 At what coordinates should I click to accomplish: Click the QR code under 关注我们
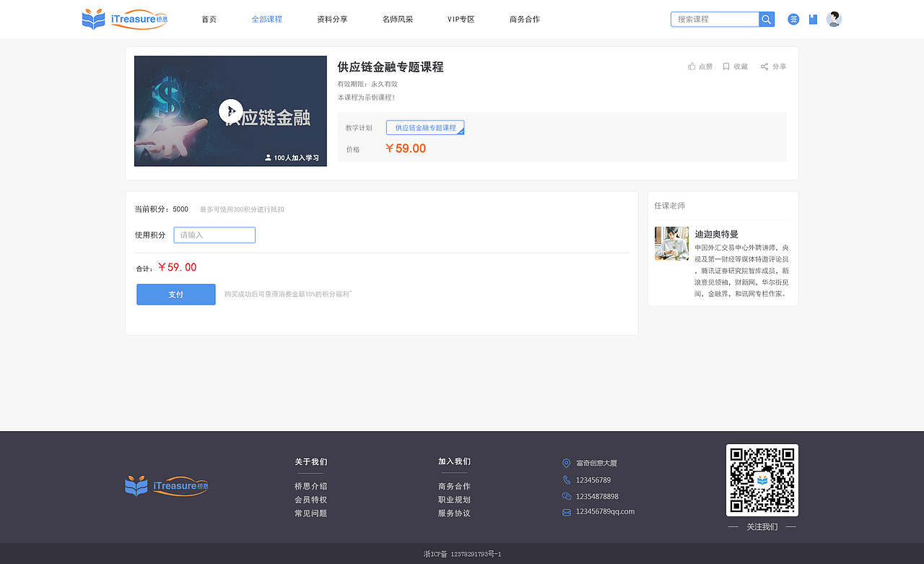pos(762,480)
